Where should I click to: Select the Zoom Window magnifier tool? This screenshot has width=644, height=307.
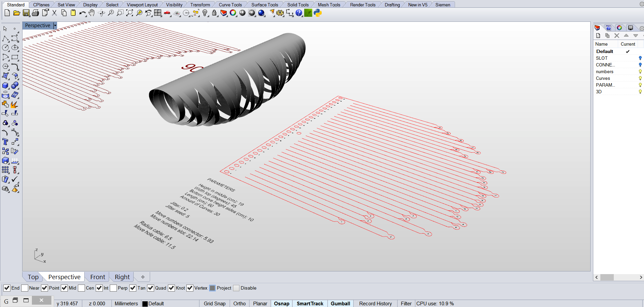coord(120,13)
